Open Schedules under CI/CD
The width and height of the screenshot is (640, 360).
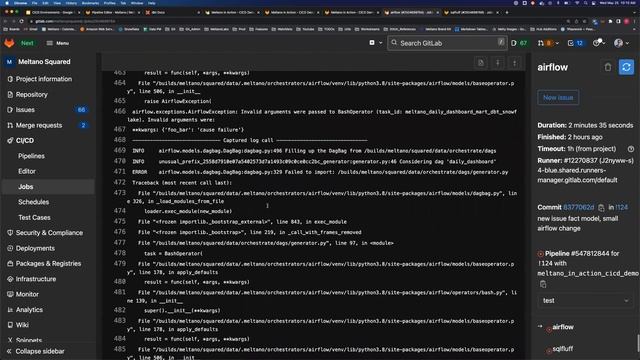[x=33, y=202]
